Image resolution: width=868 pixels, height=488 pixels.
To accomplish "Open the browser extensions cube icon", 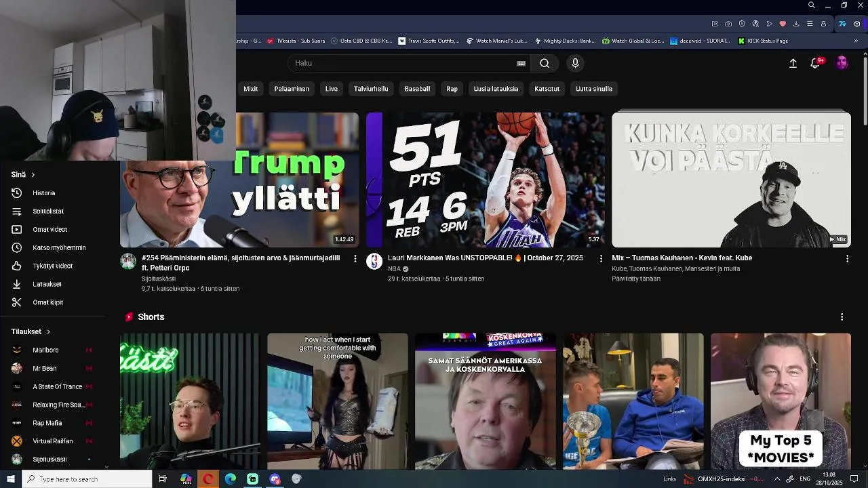I will (857, 24).
